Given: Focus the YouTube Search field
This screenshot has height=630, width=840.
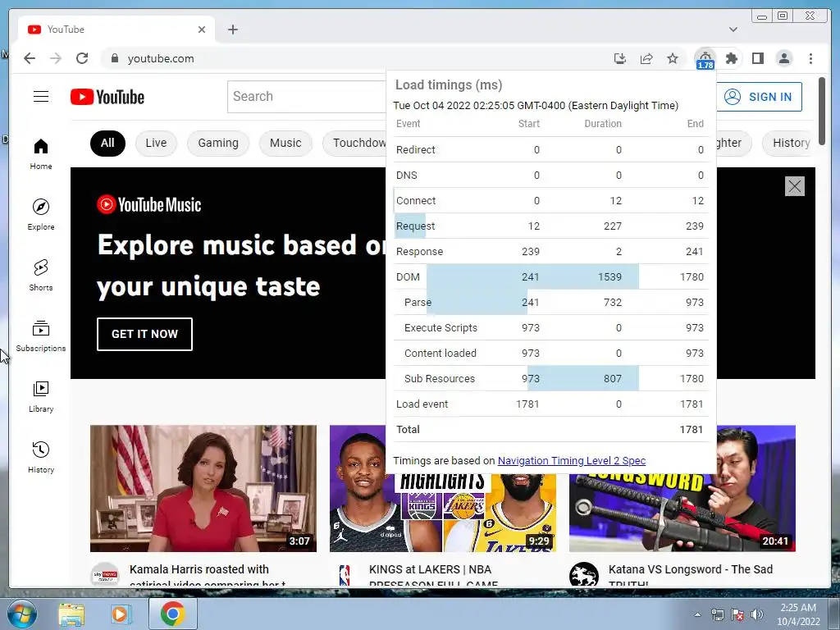Looking at the screenshot, I should [x=307, y=97].
